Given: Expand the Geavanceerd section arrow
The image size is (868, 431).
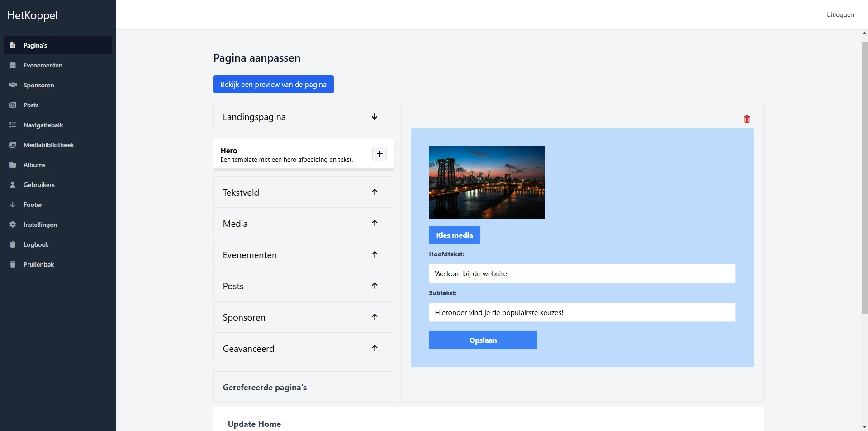Looking at the screenshot, I should pos(375,348).
